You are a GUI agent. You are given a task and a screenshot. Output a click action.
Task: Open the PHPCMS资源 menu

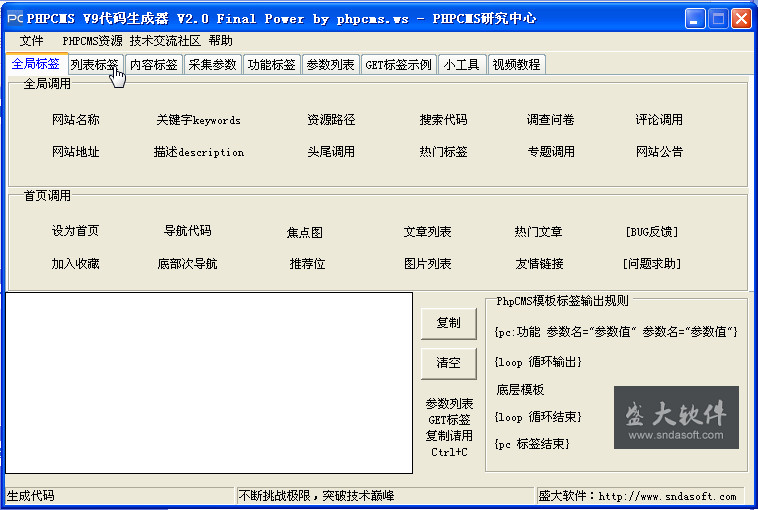pyautogui.click(x=92, y=41)
